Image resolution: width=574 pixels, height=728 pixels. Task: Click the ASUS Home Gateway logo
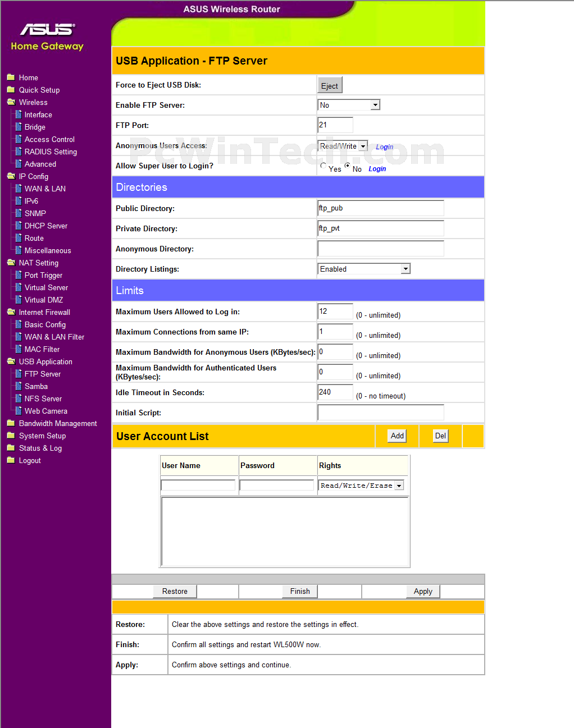[47, 37]
